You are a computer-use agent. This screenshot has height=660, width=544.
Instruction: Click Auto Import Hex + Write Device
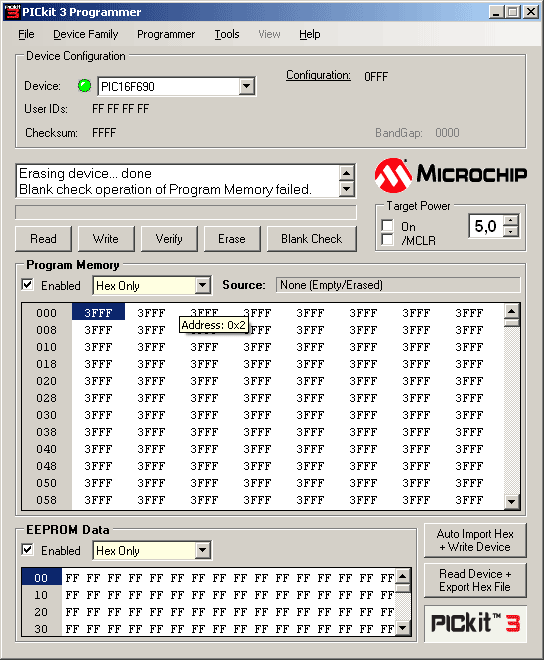click(x=475, y=540)
